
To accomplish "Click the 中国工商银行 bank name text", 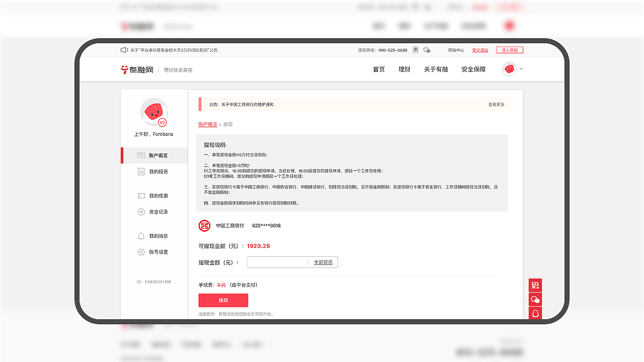I will [230, 226].
